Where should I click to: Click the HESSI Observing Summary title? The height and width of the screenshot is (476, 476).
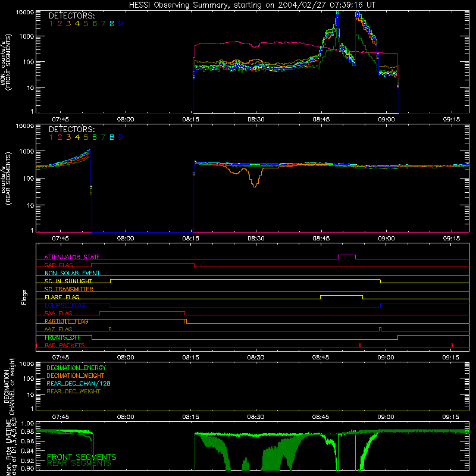click(x=252, y=5)
